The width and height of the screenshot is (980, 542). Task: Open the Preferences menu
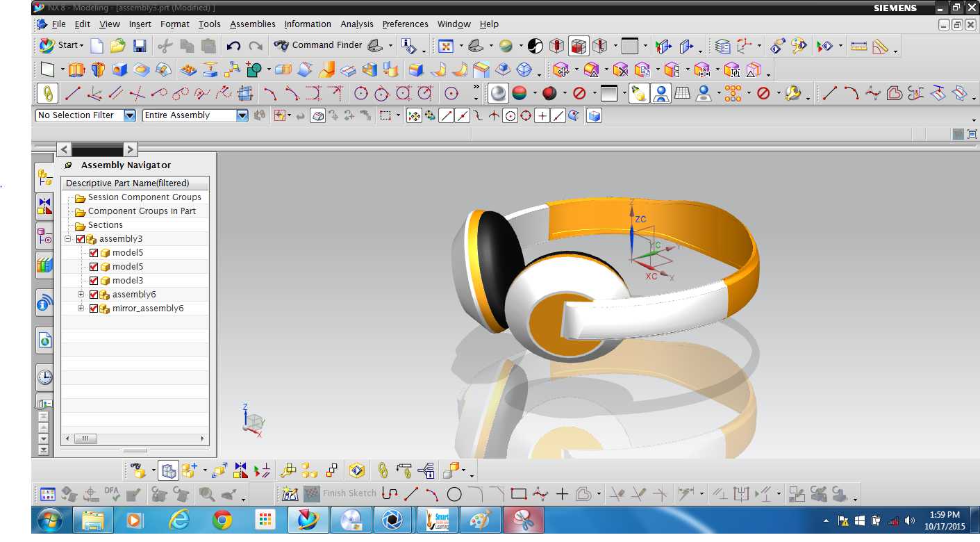coord(405,24)
